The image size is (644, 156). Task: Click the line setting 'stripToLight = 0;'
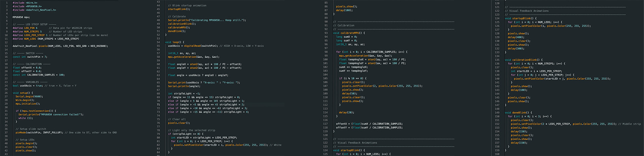(204, 97)
